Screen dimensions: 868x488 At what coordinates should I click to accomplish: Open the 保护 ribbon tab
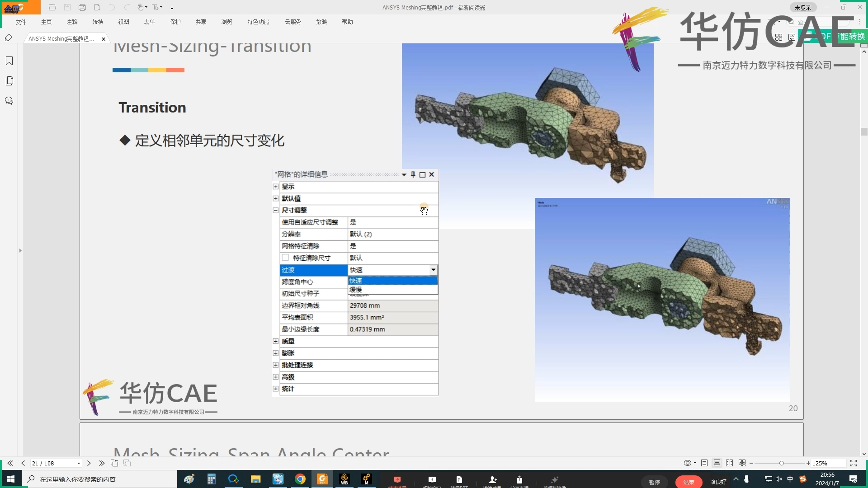click(175, 22)
